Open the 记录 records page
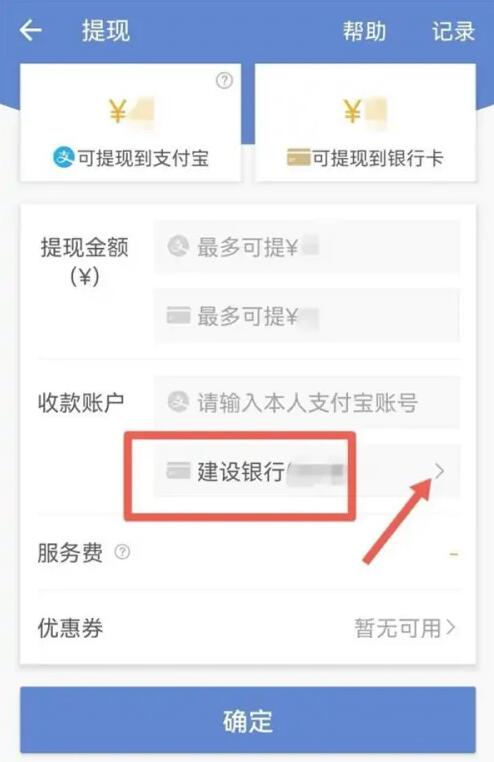494x762 pixels. click(x=453, y=32)
